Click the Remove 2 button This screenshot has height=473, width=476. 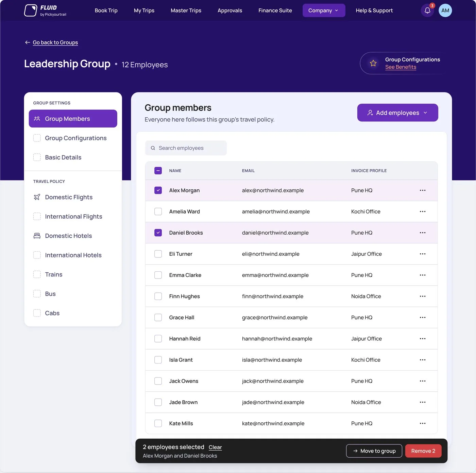coord(423,451)
